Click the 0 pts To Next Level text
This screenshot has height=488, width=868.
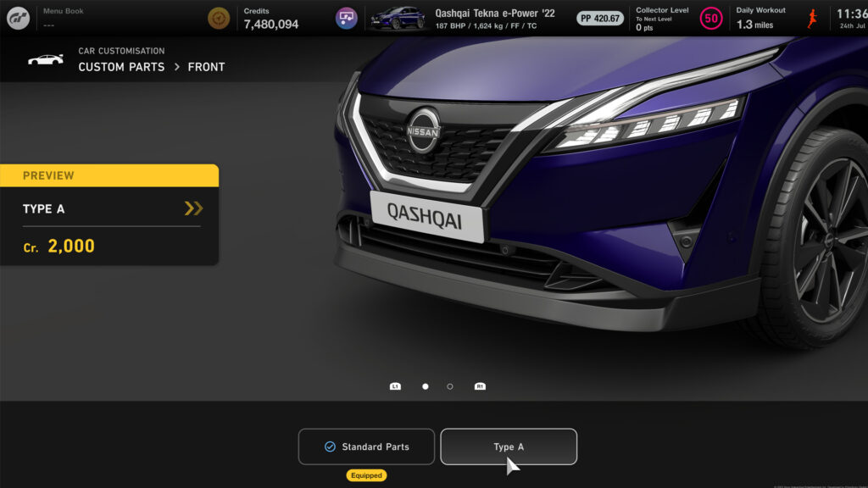654,23
